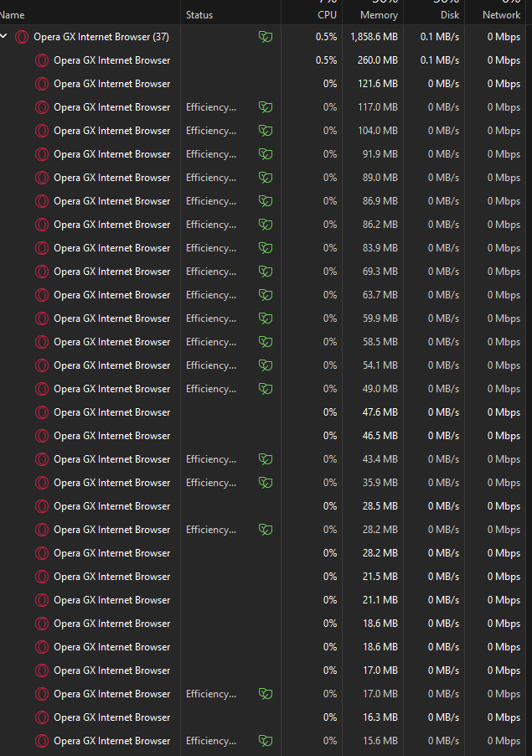Collapse the Opera GX Internet Browser (37) group
532x756 pixels.
(x=4, y=36)
